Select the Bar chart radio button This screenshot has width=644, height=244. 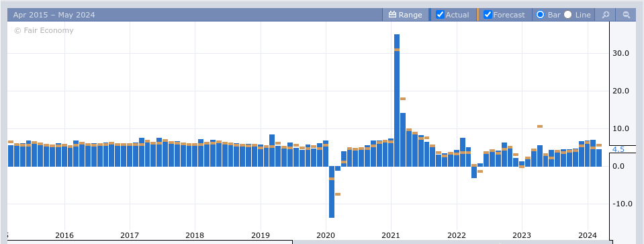coord(540,15)
